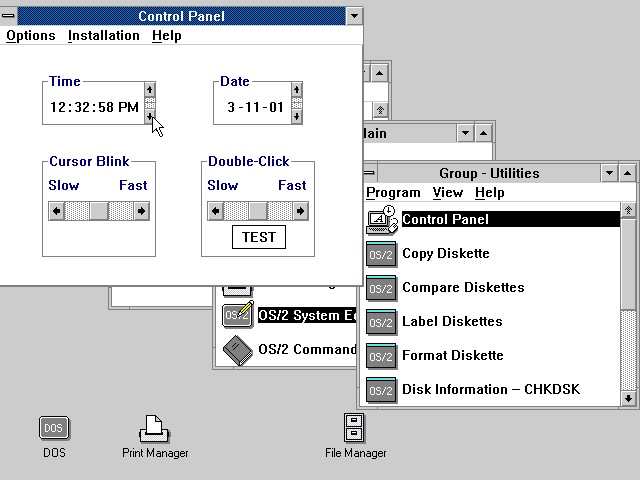Screen dimensions: 640x480
Task: Open Control Panel Help menu
Action: (x=167, y=36)
